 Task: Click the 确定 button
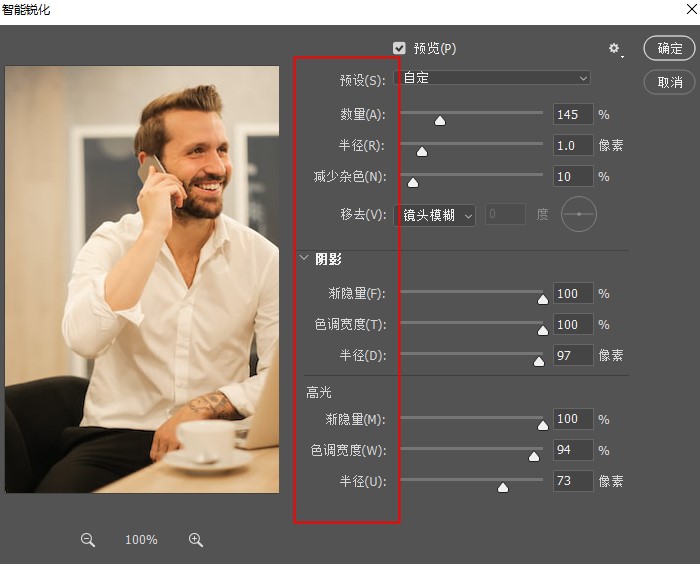(669, 48)
